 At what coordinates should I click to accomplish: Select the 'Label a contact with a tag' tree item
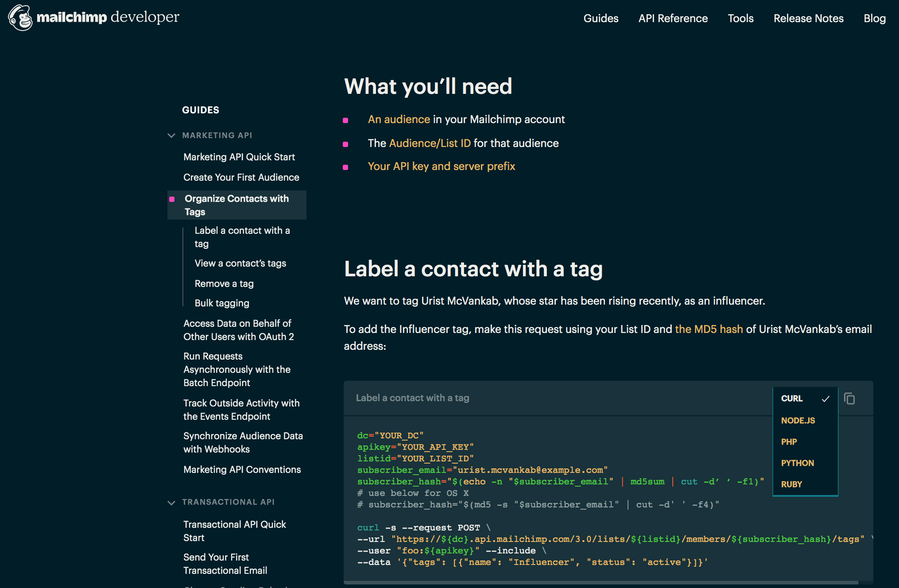click(243, 236)
